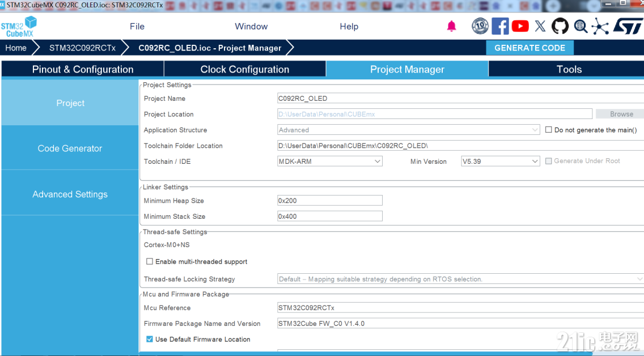644x356 pixels.
Task: Click the Browse button
Action: (621, 114)
